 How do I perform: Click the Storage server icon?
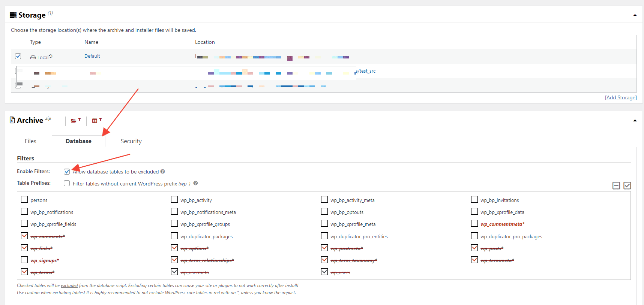click(13, 15)
